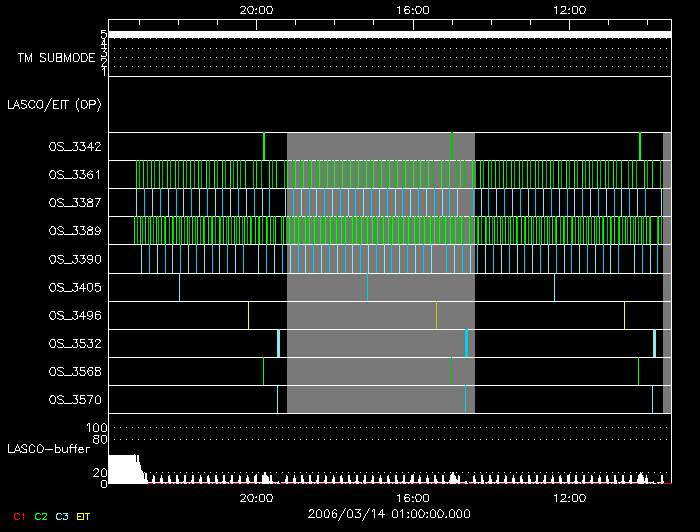Click leftmost yellow marker in OS_3496 row
Image resolution: width=700 pixels, height=532 pixels.
248,315
